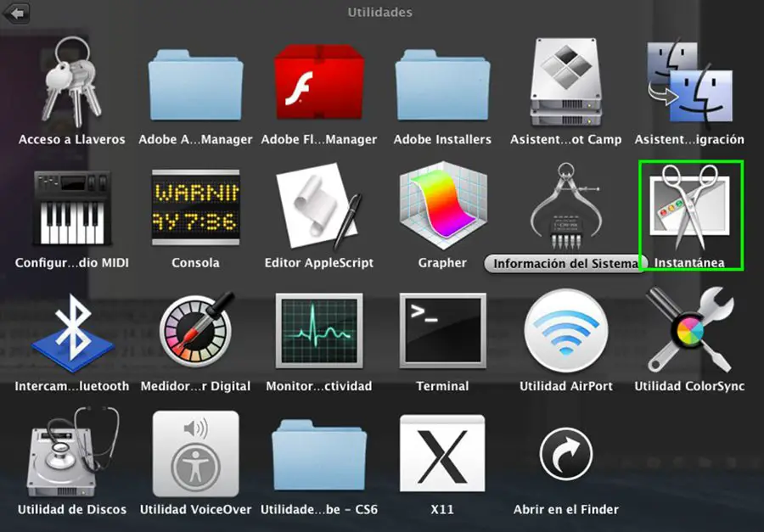
Task: Launch Configur...dio MIDI keyboard icon
Action: 72,208
